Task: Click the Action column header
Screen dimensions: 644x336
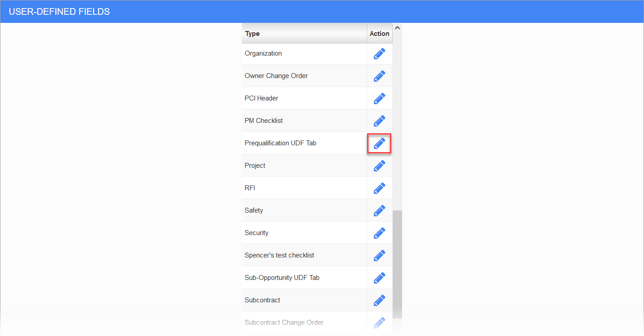Action: (x=380, y=34)
